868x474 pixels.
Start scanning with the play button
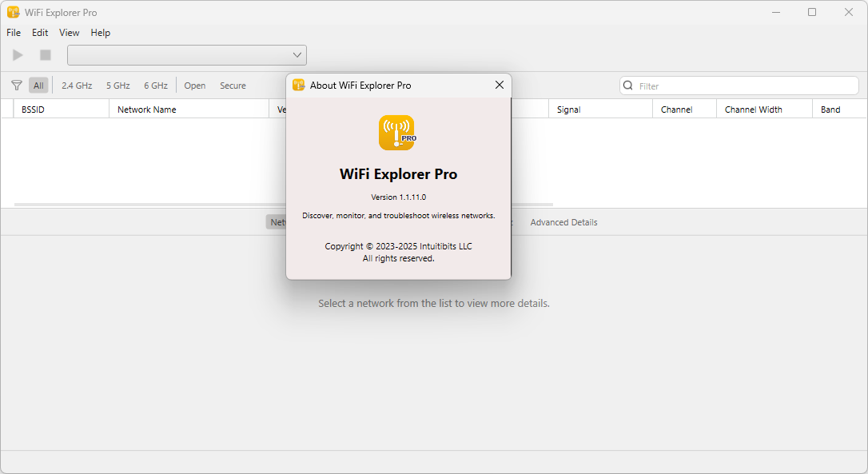tap(18, 55)
